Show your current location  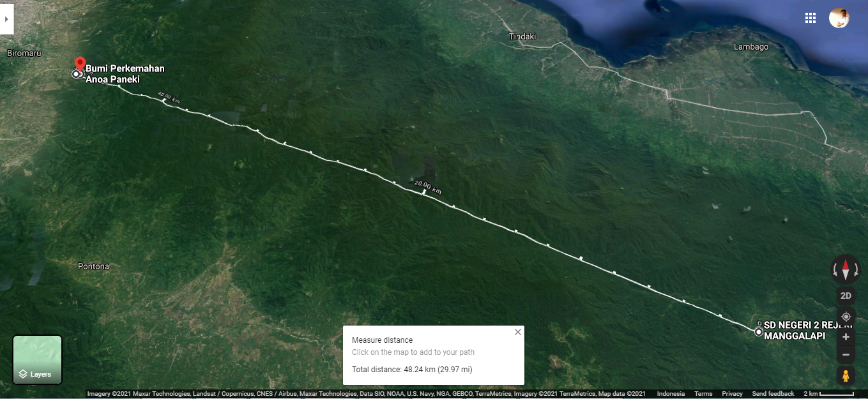click(x=846, y=317)
